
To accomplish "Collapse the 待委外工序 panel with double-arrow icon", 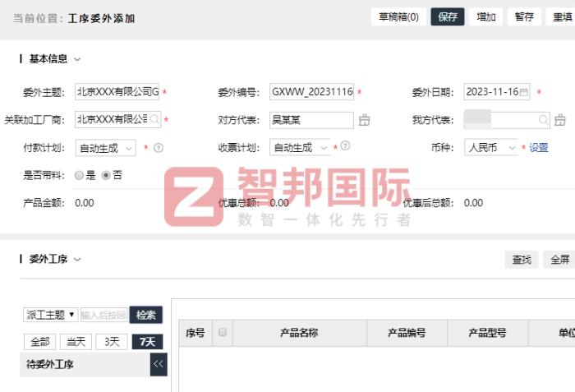I will [x=159, y=364].
